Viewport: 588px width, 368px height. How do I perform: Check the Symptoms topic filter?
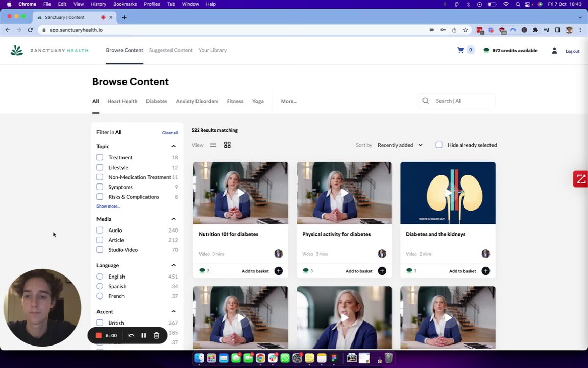coord(100,187)
